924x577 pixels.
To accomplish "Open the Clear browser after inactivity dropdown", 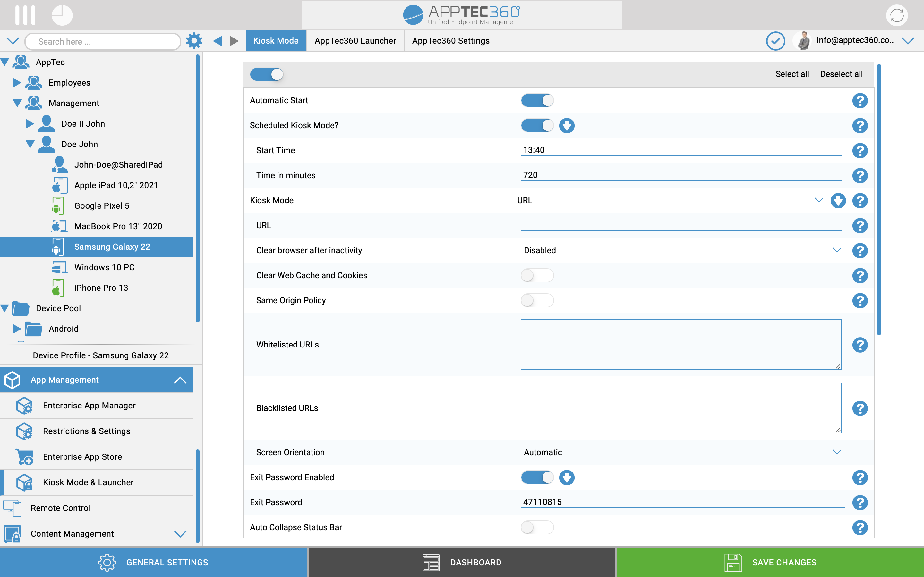I will [836, 250].
